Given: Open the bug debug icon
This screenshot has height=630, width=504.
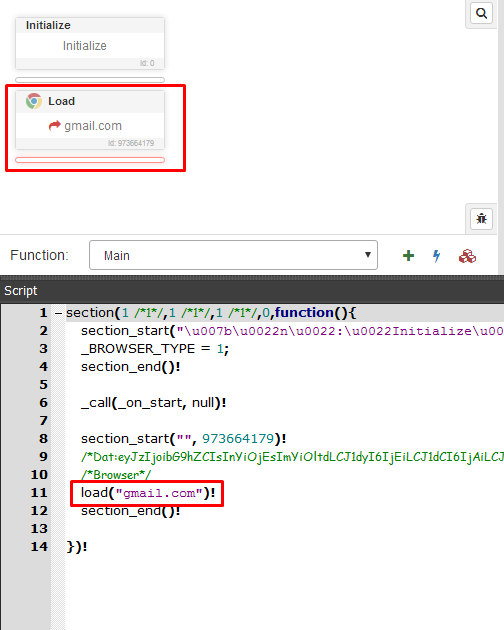Looking at the screenshot, I should point(481,219).
